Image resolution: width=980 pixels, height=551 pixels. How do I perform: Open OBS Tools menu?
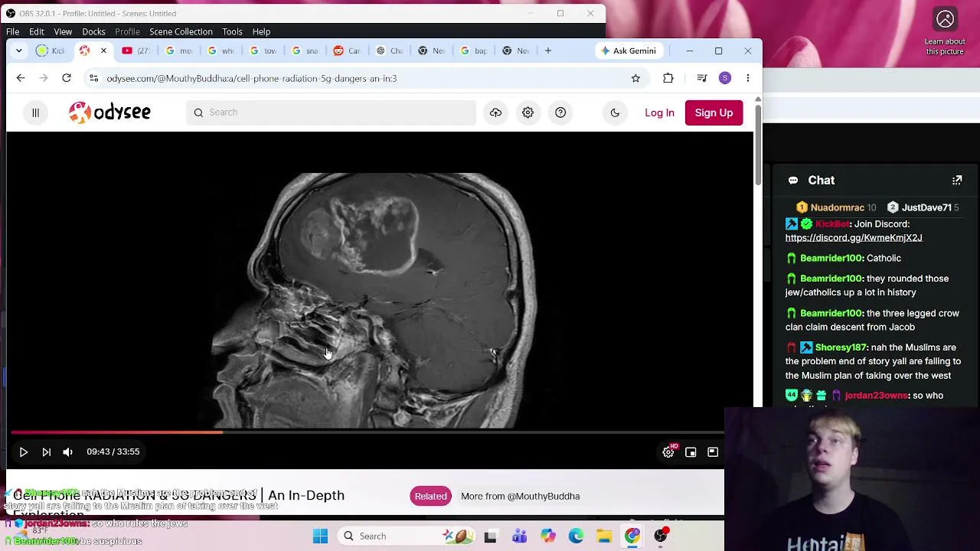pyautogui.click(x=232, y=31)
